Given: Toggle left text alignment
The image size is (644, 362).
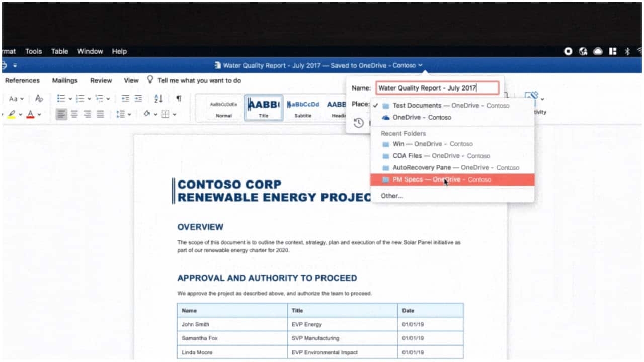Looking at the screenshot, I should coord(61,114).
